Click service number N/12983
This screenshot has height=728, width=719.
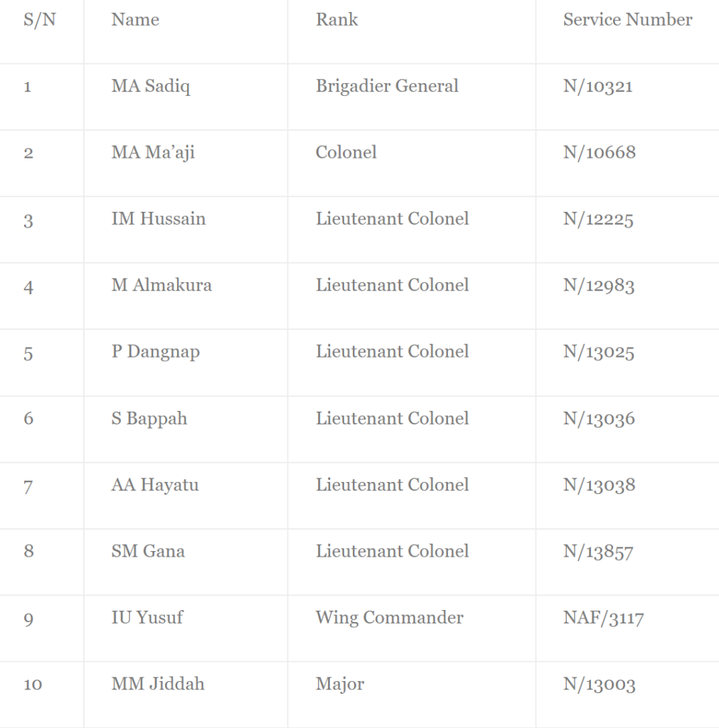(x=599, y=286)
